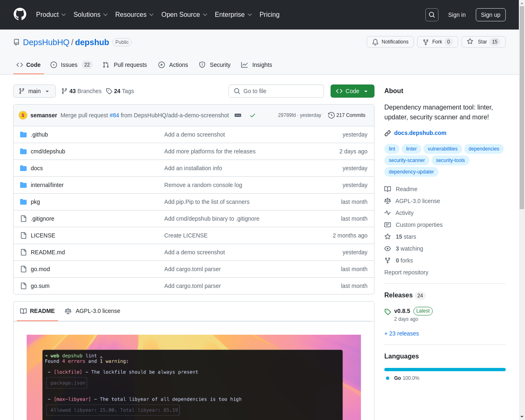The width and height of the screenshot is (525, 420).
Task: Open Activity link in About sidebar
Action: coord(399,213)
